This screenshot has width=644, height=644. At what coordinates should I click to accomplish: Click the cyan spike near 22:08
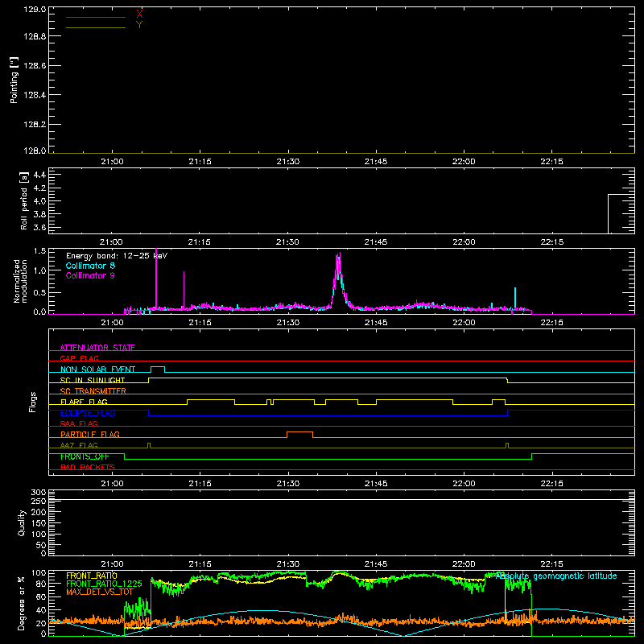click(515, 298)
